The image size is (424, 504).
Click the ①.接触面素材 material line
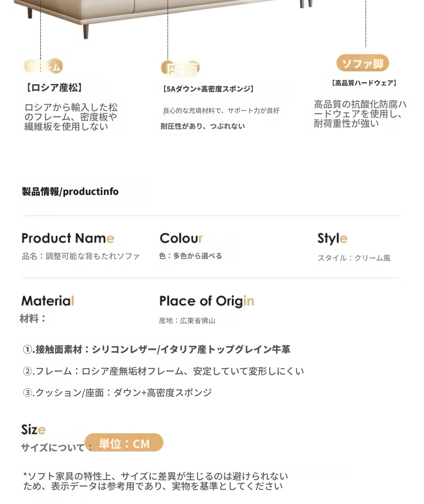click(x=157, y=350)
